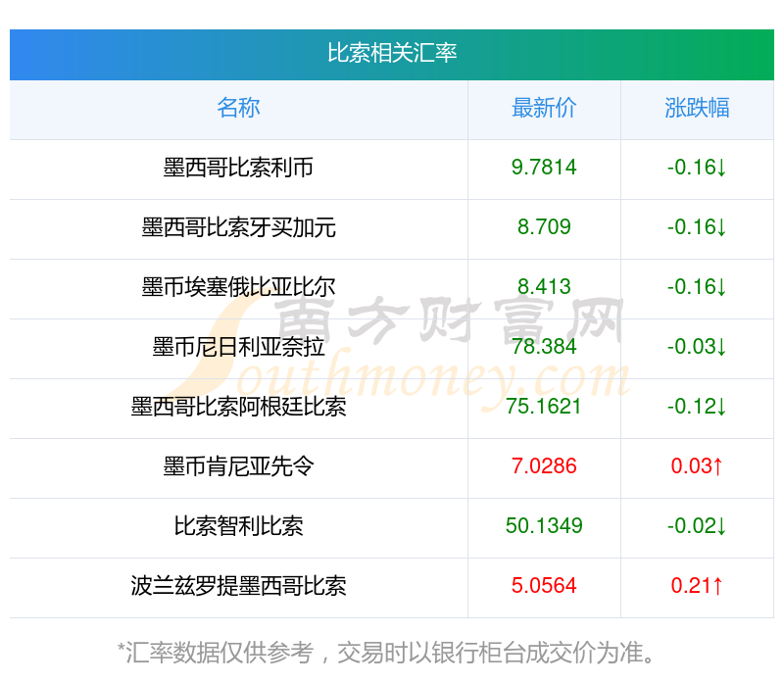Click the red 7.0286 price

tap(544, 466)
